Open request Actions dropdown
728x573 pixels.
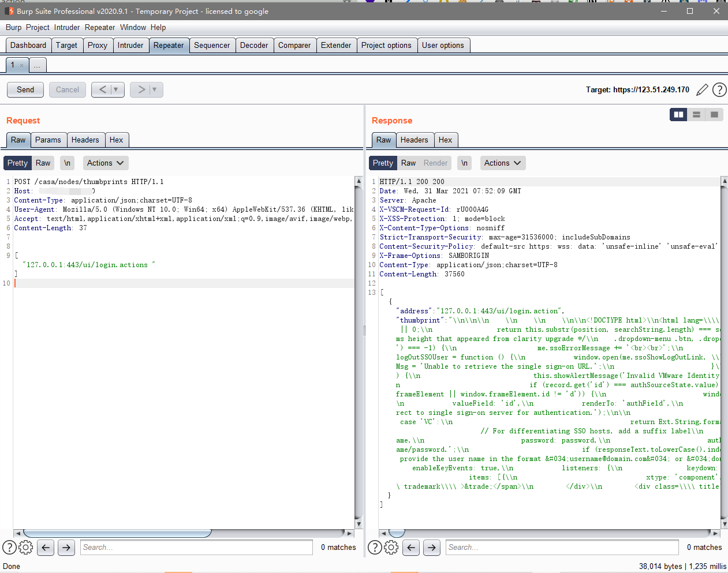106,163
